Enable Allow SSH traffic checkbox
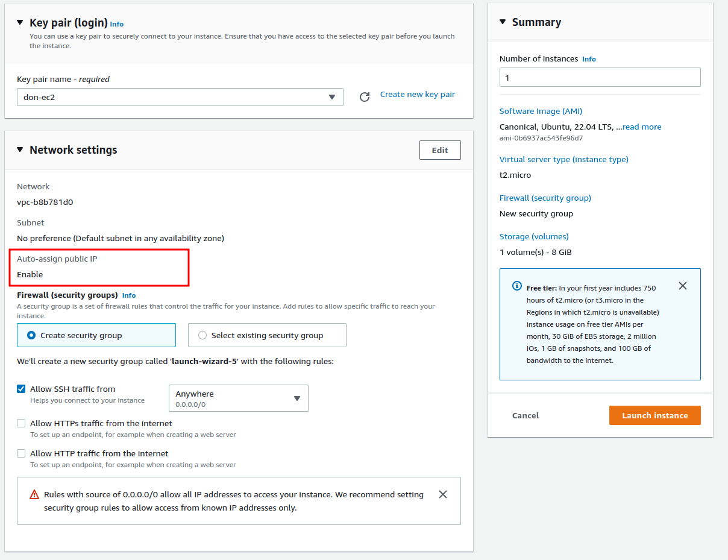The width and height of the screenshot is (728, 560). coord(21,389)
